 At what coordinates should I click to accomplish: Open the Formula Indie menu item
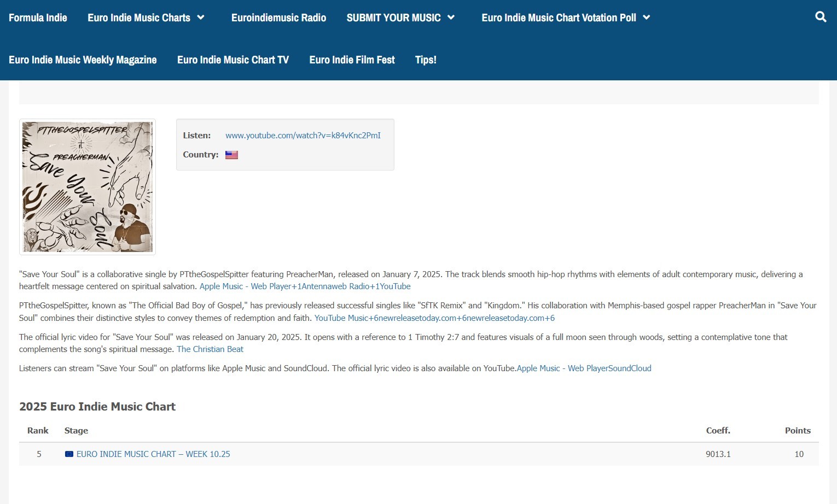tap(38, 17)
